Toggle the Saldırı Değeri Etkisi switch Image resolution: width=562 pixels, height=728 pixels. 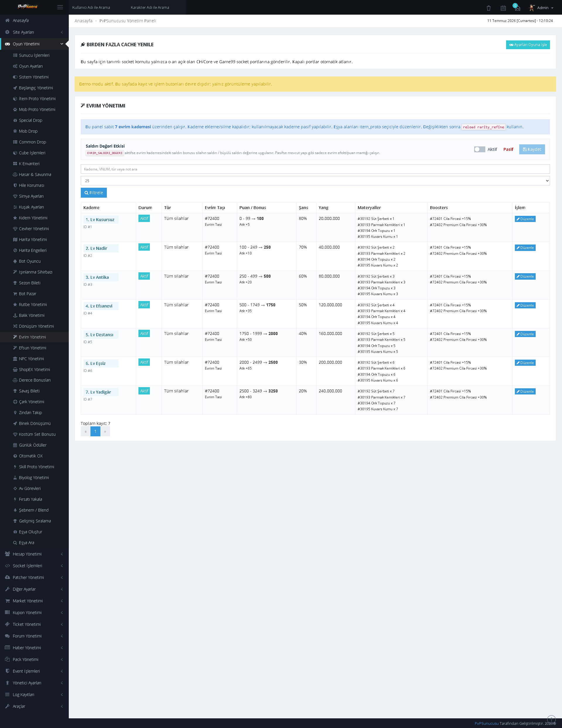click(x=479, y=149)
